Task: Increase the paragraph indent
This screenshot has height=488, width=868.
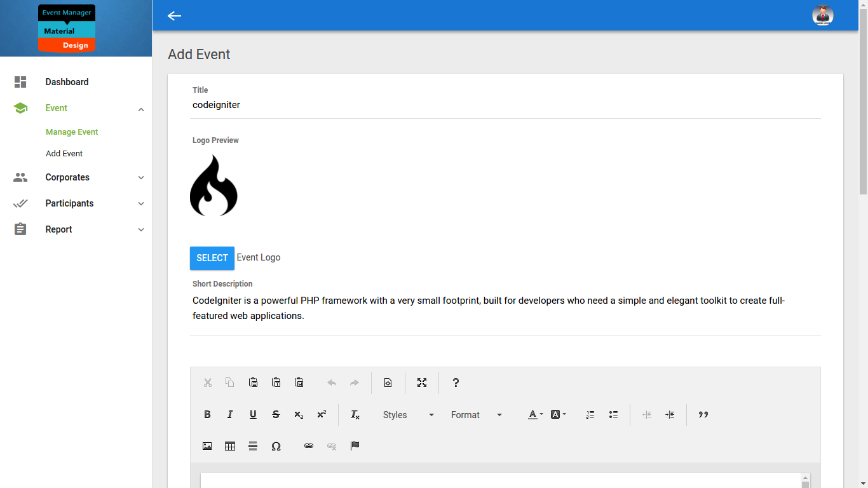Action: [x=670, y=414]
